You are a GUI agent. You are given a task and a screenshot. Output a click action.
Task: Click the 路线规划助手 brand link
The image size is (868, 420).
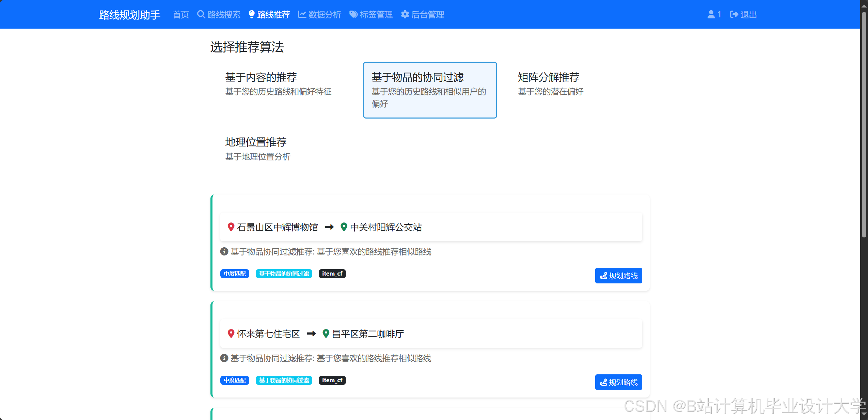pos(129,15)
